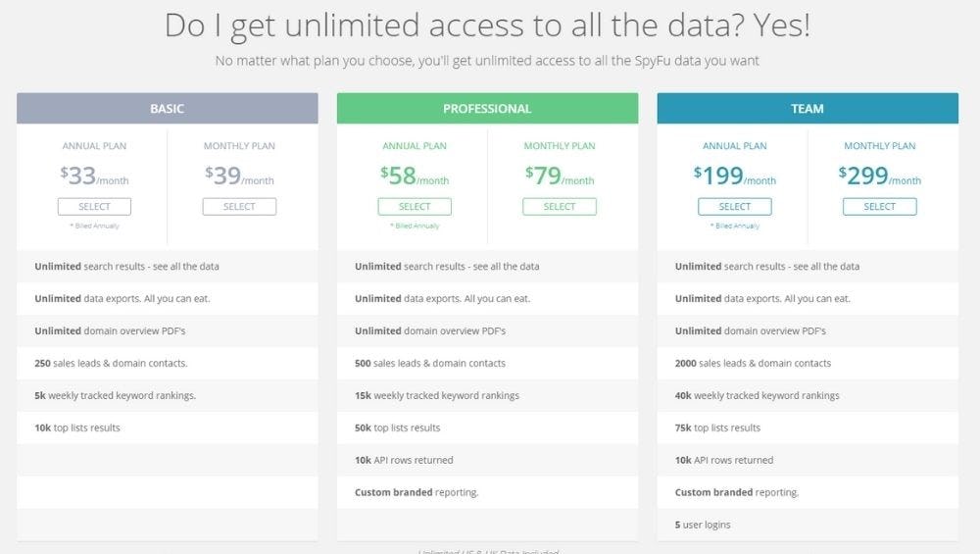Pick the Team annual plan SELECT button
Viewport: 980px width, 554px height.
pos(735,207)
